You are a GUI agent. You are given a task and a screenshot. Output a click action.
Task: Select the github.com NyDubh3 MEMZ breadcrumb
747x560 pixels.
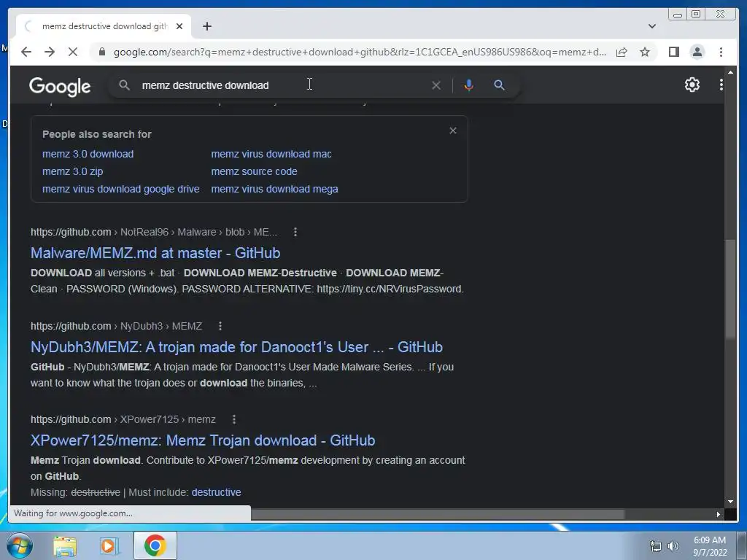click(x=116, y=326)
